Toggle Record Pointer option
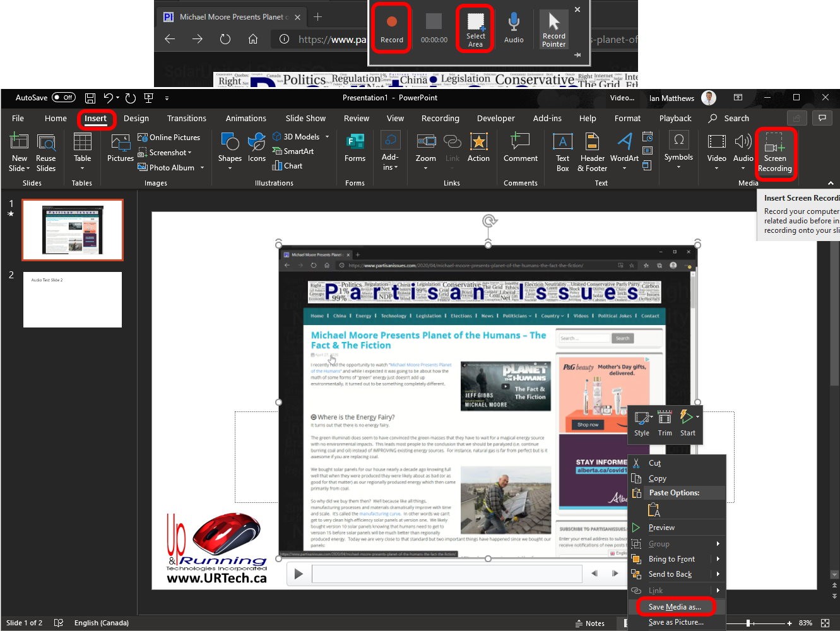The image size is (840, 631). pyautogui.click(x=553, y=29)
